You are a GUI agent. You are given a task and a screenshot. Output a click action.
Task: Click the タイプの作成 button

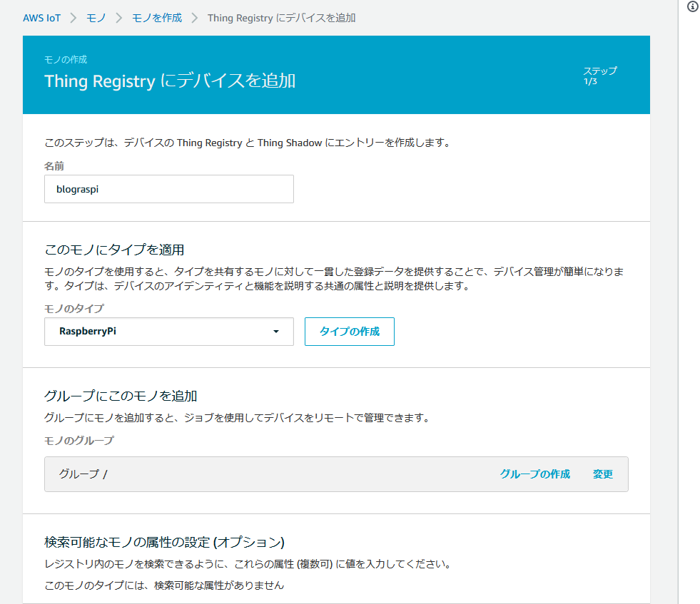pos(350,332)
